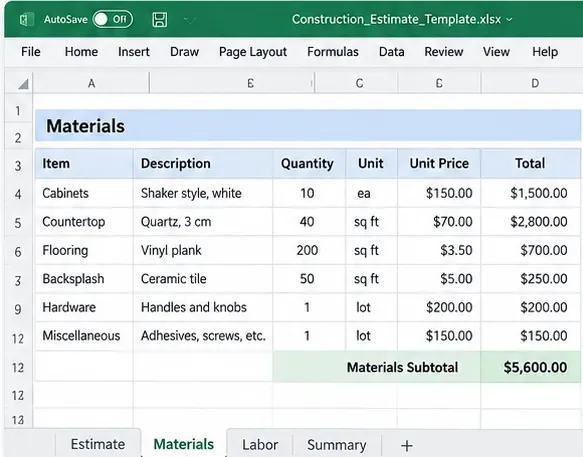Select row header 5
The height and width of the screenshot is (457, 583).
point(18,223)
